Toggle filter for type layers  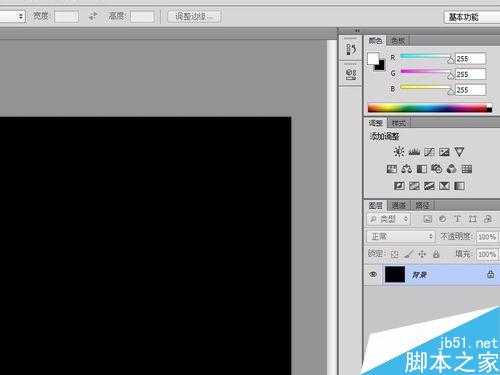(x=458, y=219)
